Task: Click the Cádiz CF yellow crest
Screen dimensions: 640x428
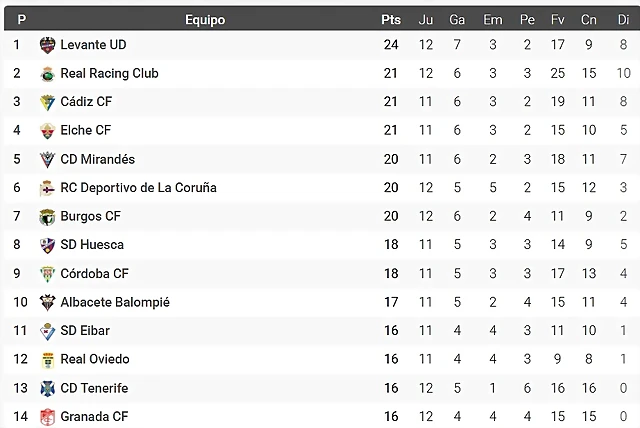Action: 47,102
